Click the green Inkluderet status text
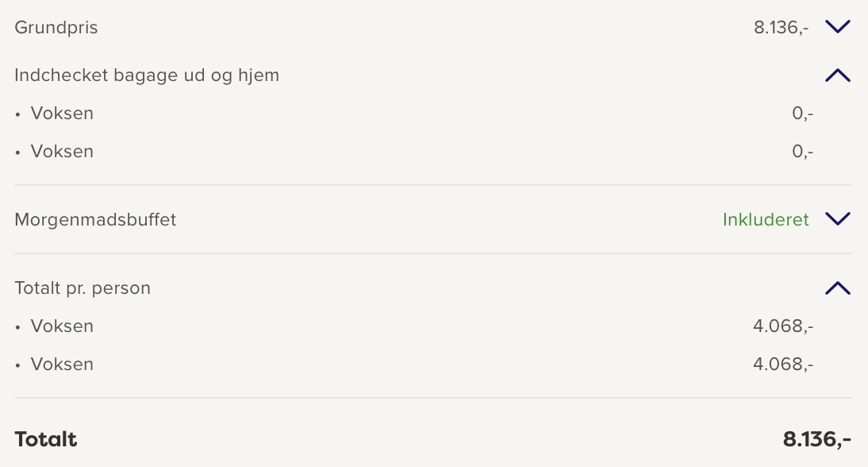This screenshot has width=868, height=467. (766, 220)
